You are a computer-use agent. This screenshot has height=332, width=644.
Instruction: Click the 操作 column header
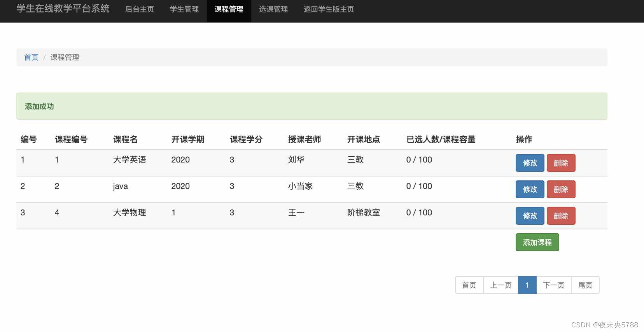(524, 139)
